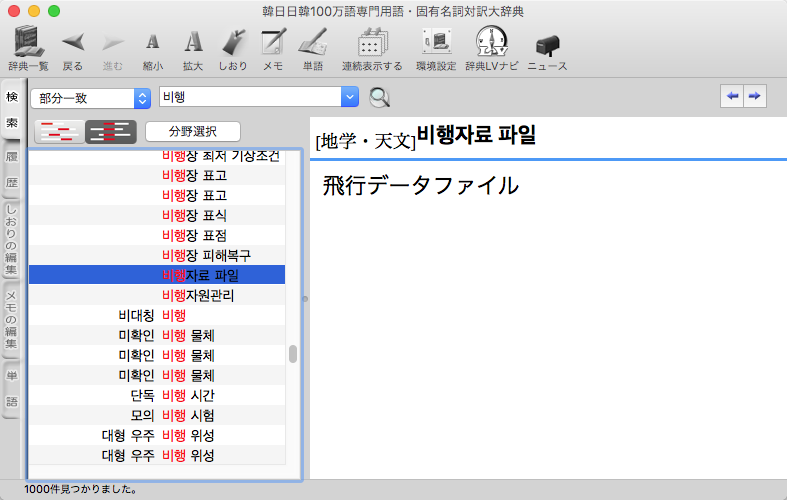Select the result 비행자원관리
The height and width of the screenshot is (500, 787).
pos(157,295)
